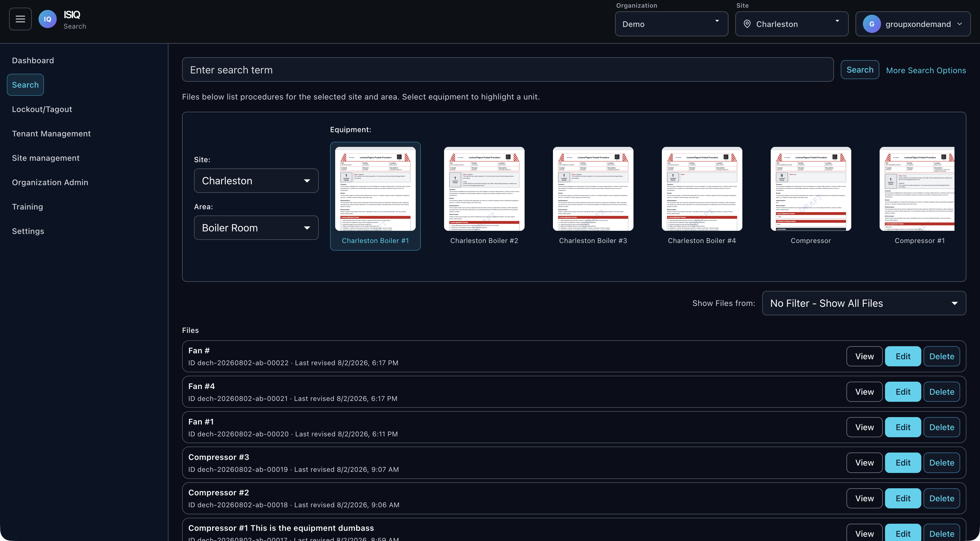The width and height of the screenshot is (980, 541).
Task: Open the Area Boiler Room dropdown
Action: pyautogui.click(x=256, y=228)
